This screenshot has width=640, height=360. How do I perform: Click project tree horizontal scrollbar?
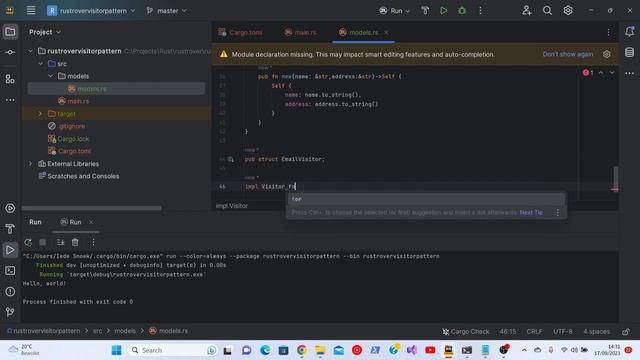(91, 208)
